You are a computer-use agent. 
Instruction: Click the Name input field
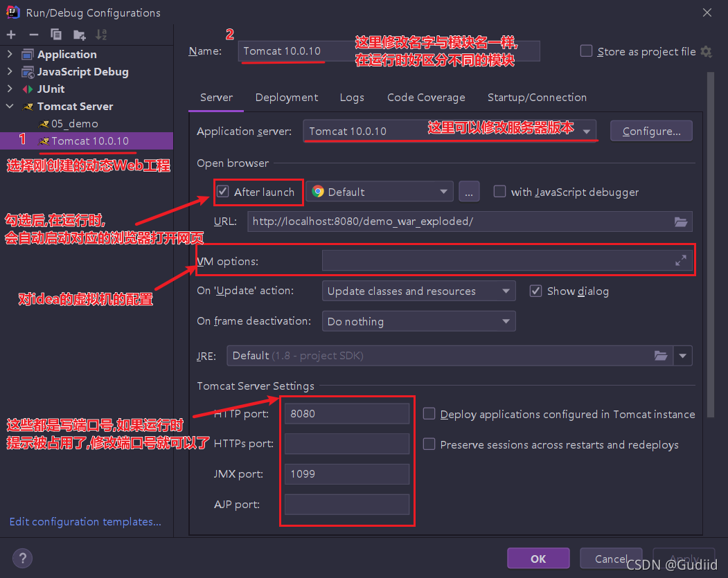point(389,51)
